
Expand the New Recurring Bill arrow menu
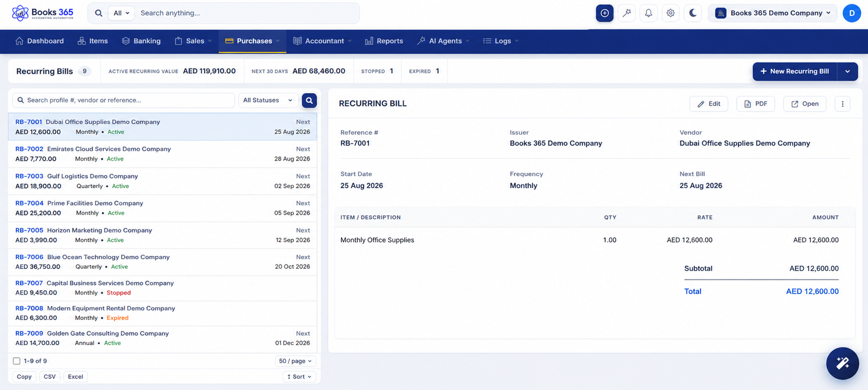coord(847,72)
